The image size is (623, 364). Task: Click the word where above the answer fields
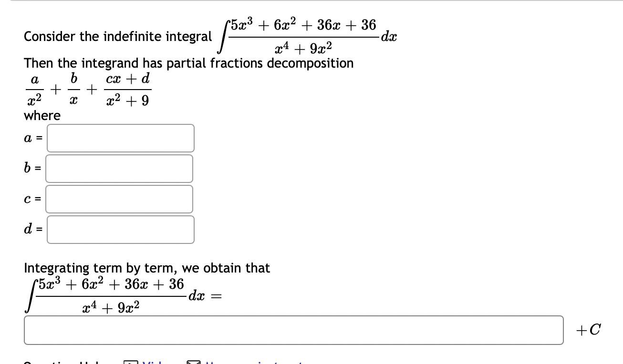[x=42, y=115]
